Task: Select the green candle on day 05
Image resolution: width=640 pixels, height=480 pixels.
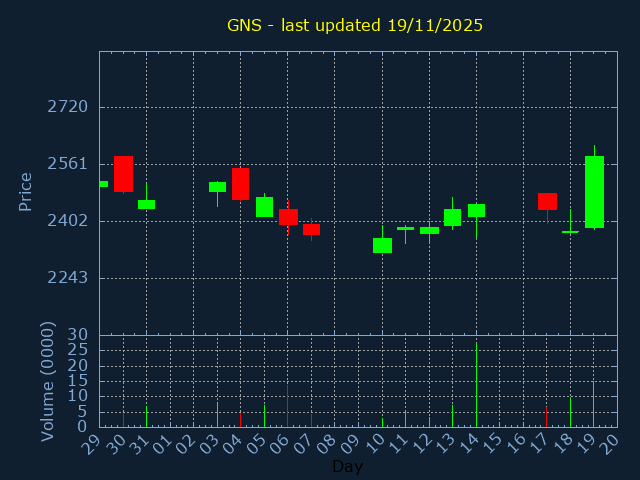Action: [x=264, y=207]
